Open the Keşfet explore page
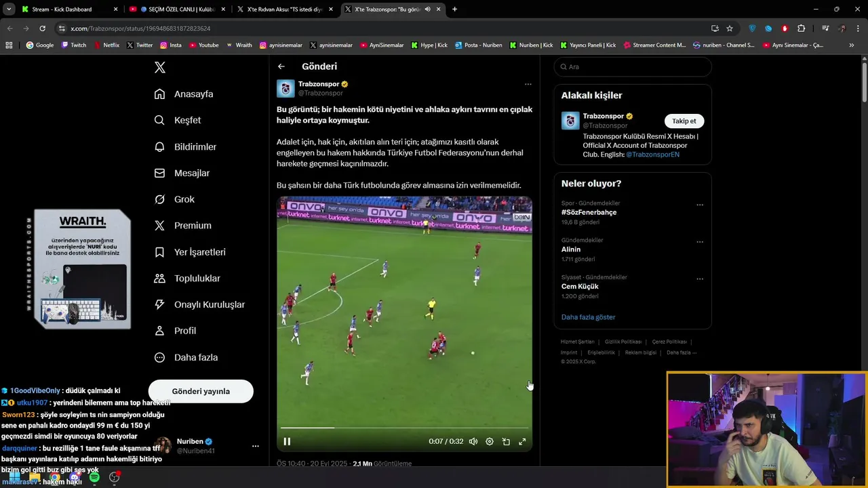The width and height of the screenshot is (868, 488). pos(178,120)
